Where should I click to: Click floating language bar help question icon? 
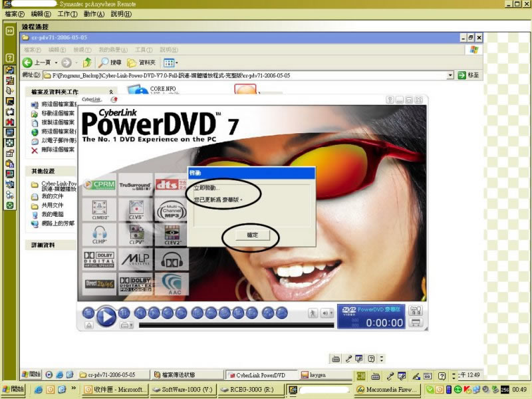coord(372,358)
